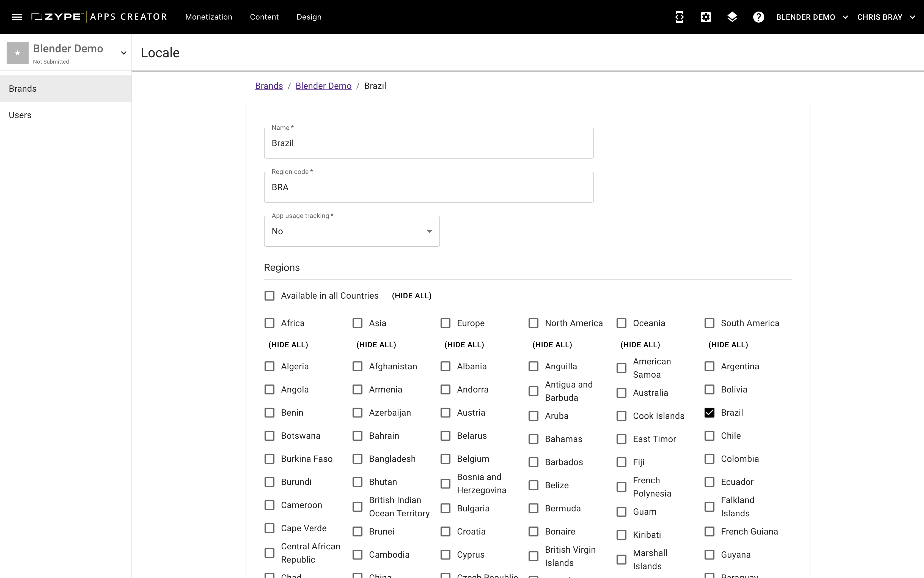Check the Afghanistan checkbox
Image resolution: width=924 pixels, height=578 pixels.
pyautogui.click(x=358, y=366)
